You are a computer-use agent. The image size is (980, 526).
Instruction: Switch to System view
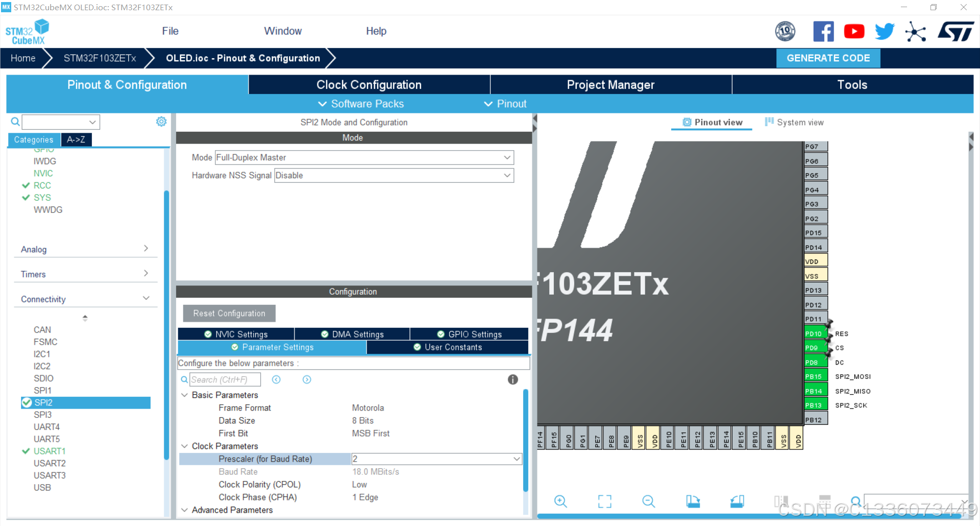794,123
